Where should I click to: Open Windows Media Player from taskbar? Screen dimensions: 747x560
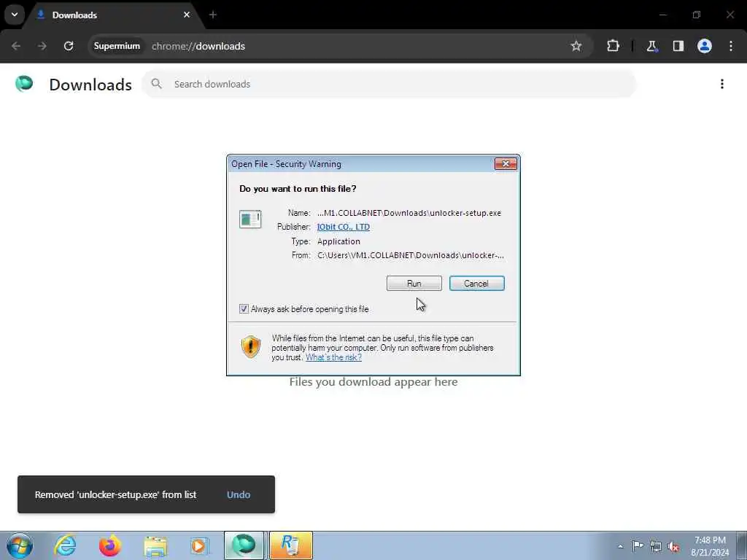[200, 545]
